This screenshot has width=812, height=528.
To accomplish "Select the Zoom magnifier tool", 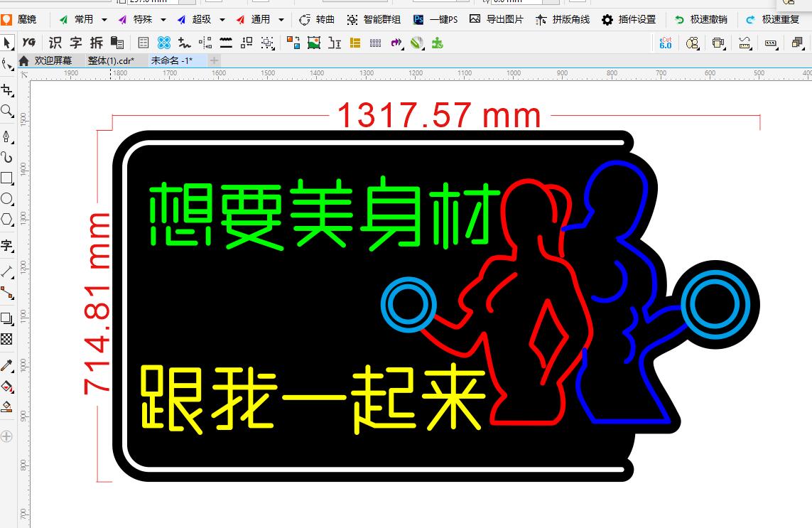I will [6, 111].
